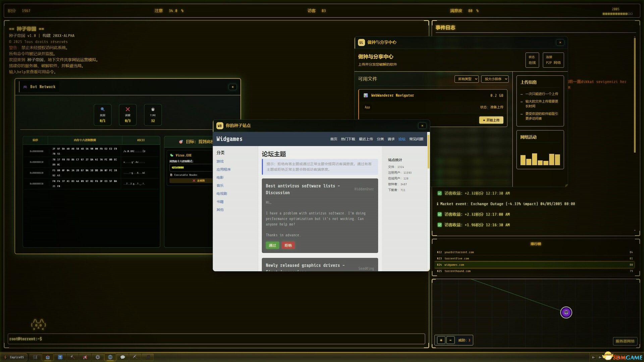Viewport: 644px width, 362px height.
Task: Open the shopping cart taskbar icon
Action: [x=35, y=357]
